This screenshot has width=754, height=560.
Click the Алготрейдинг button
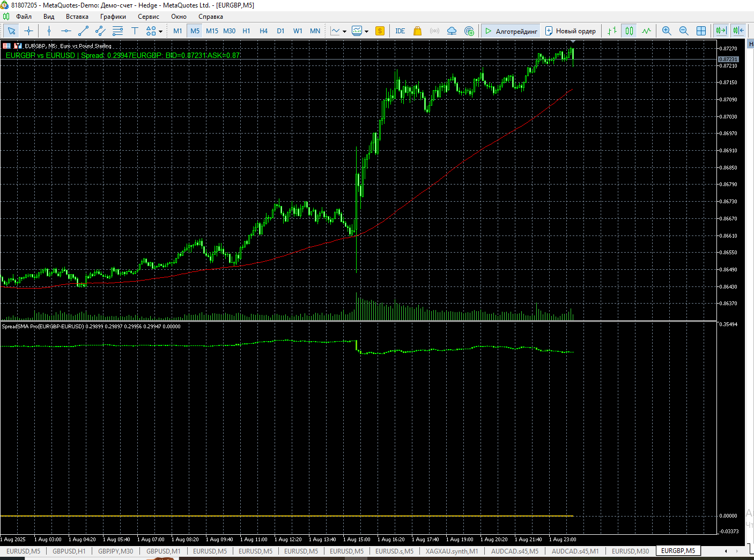511,31
